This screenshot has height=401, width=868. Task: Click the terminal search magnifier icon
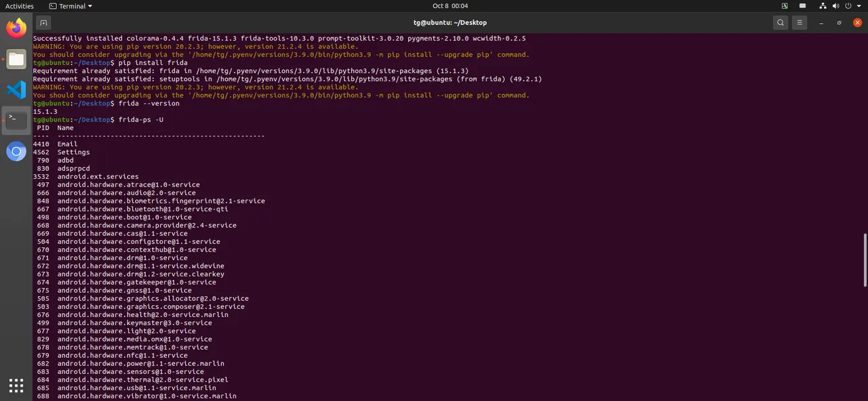click(x=781, y=22)
